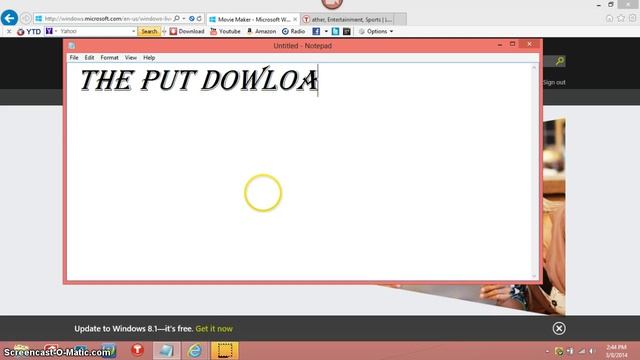Open Notepad Help menu
Image resolution: width=640 pixels, height=360 pixels.
point(149,58)
